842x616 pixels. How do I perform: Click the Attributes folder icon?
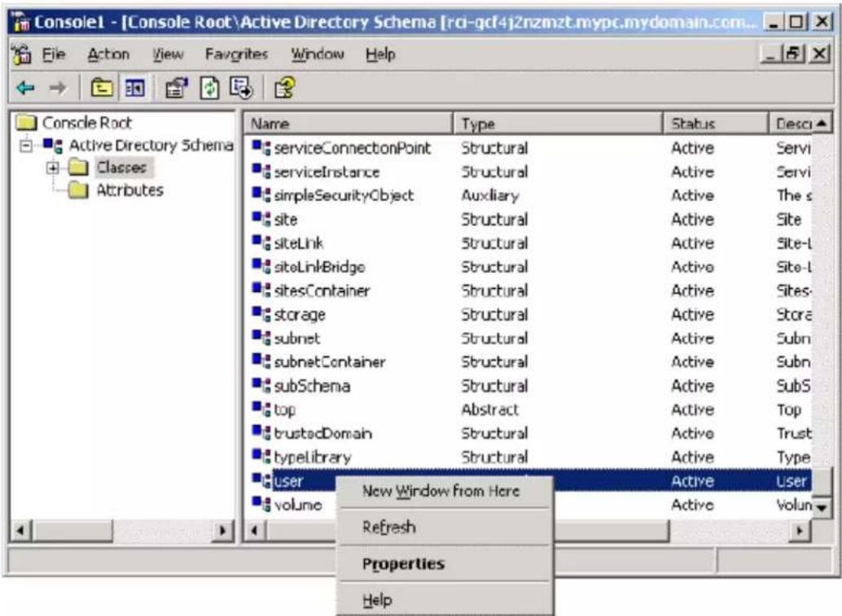(x=78, y=190)
